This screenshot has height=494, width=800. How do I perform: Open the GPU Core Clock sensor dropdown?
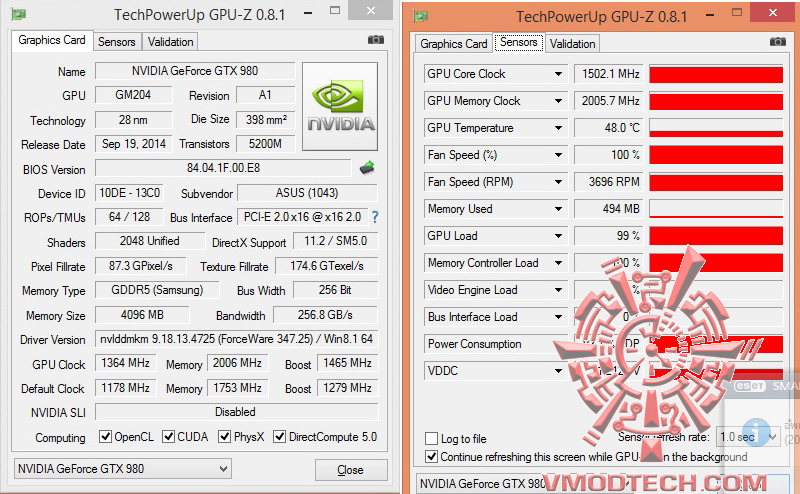pyautogui.click(x=558, y=74)
